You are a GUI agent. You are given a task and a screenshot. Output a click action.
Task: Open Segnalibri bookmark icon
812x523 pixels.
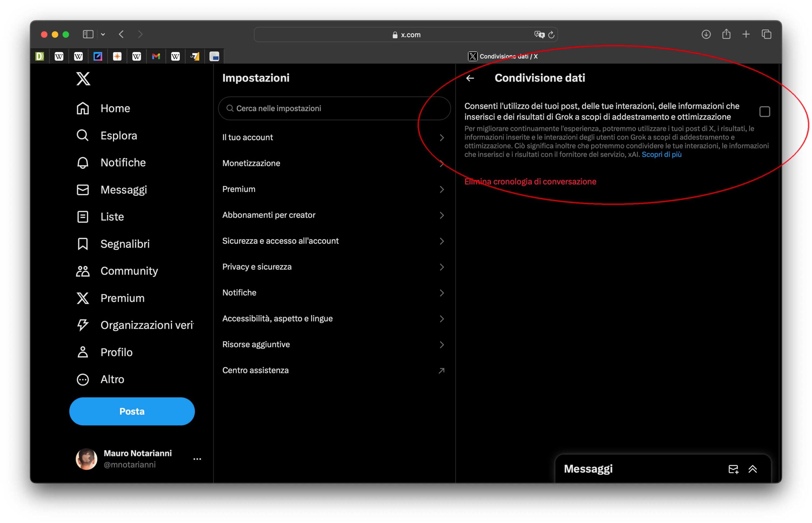pyautogui.click(x=82, y=244)
